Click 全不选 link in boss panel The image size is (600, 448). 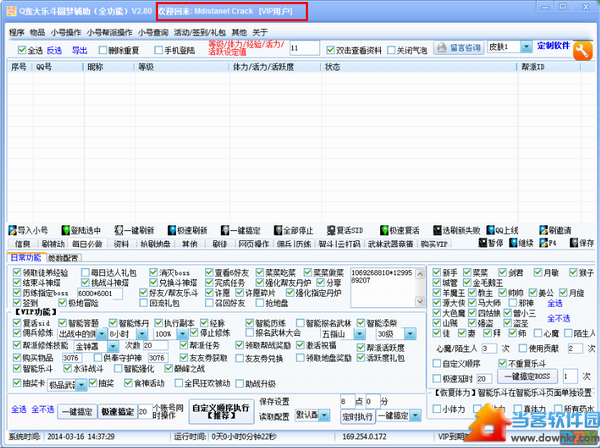click(558, 318)
